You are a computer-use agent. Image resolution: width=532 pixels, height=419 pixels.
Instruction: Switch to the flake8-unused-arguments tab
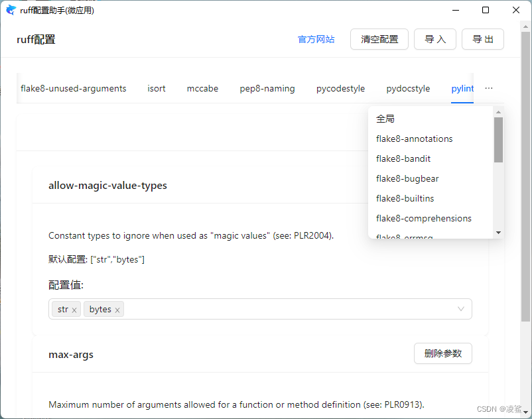pos(73,88)
